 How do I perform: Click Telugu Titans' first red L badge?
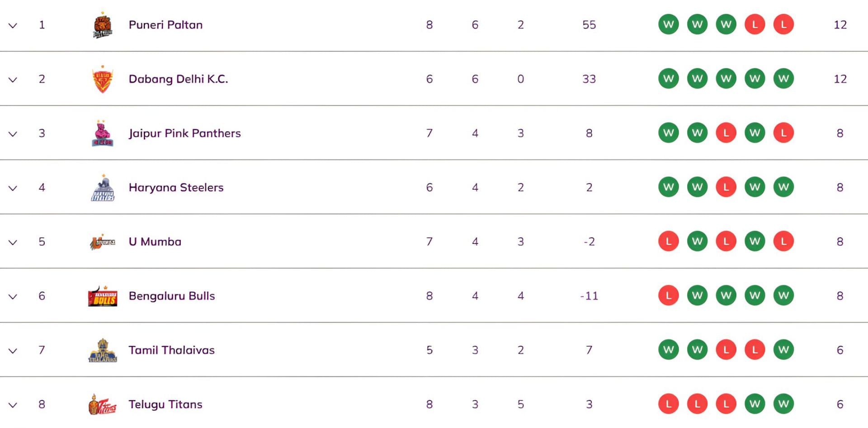click(x=669, y=404)
